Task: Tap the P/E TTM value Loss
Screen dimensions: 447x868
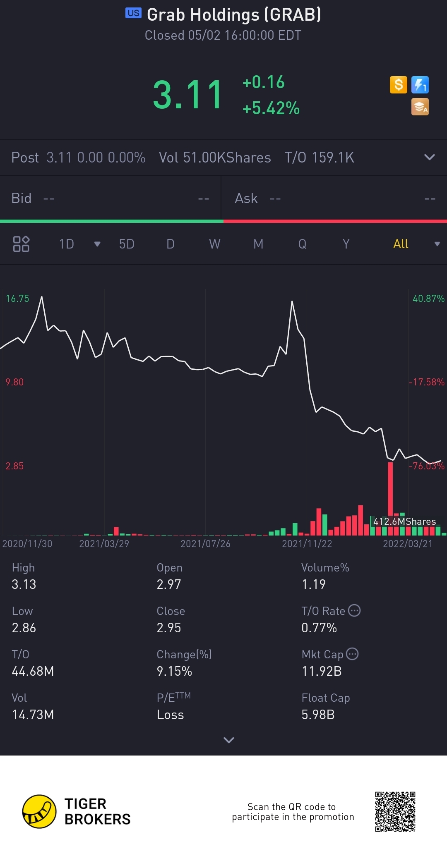Action: pos(170,715)
